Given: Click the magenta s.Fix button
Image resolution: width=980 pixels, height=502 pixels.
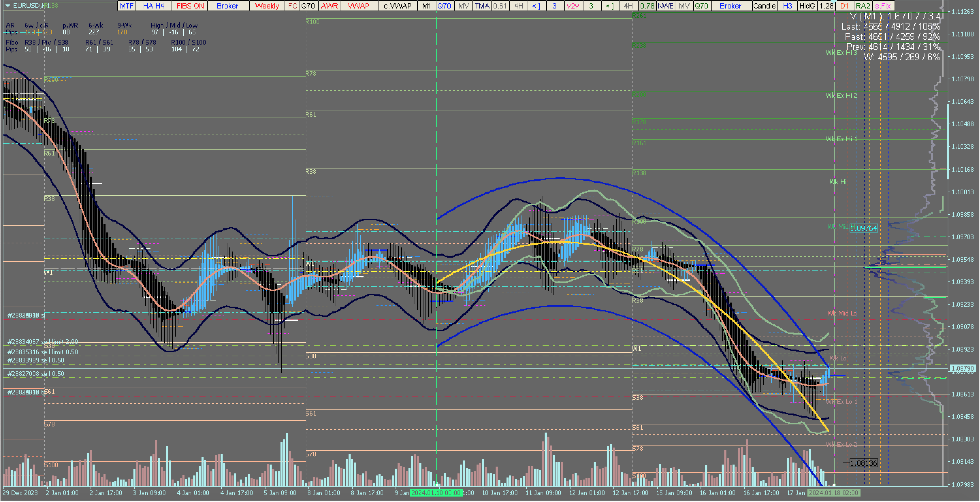Looking at the screenshot, I should coord(883,6).
